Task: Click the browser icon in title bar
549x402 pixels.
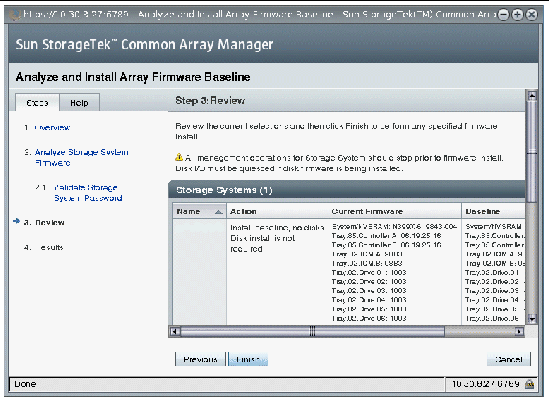Action: pos(15,14)
